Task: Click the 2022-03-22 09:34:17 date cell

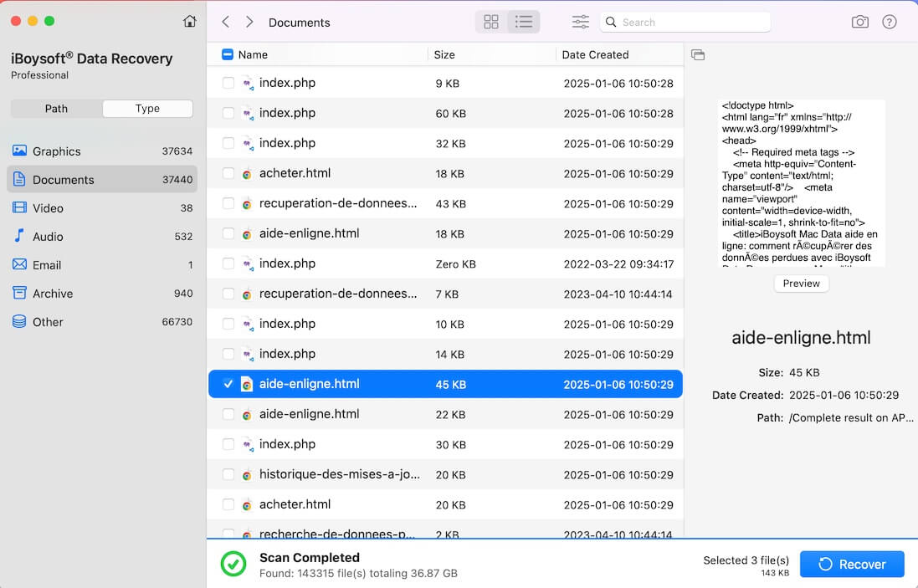Action: 618,264
